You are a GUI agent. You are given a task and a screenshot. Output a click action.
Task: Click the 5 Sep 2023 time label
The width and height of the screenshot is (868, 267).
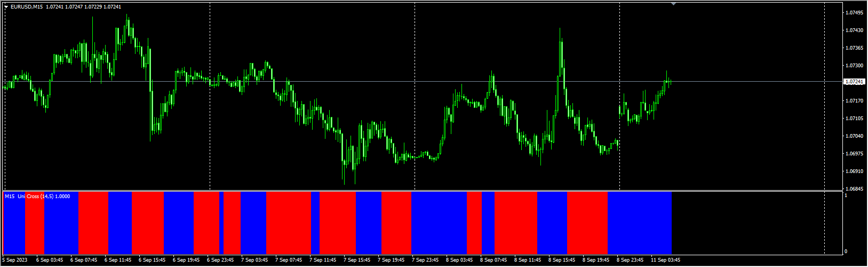click(14, 261)
